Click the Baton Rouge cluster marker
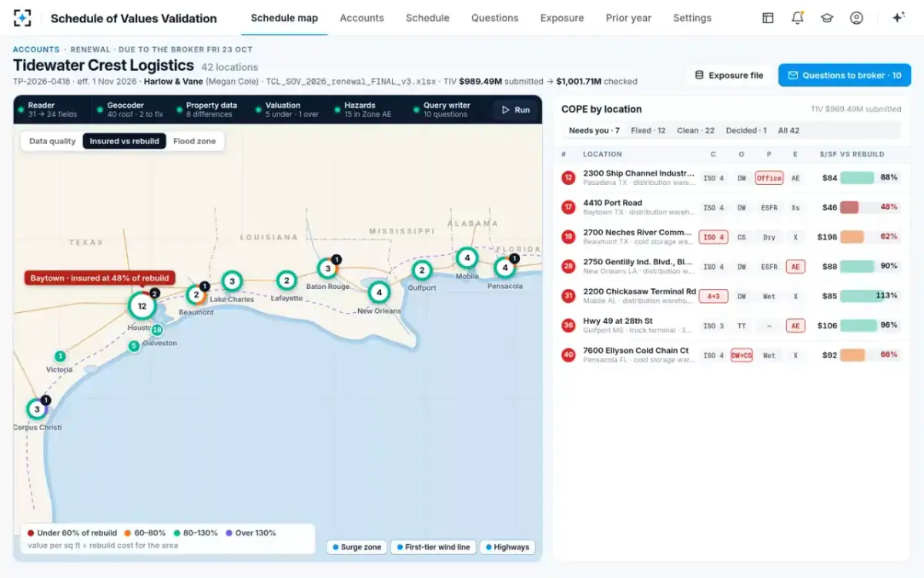Image resolution: width=924 pixels, height=578 pixels. coord(328,268)
